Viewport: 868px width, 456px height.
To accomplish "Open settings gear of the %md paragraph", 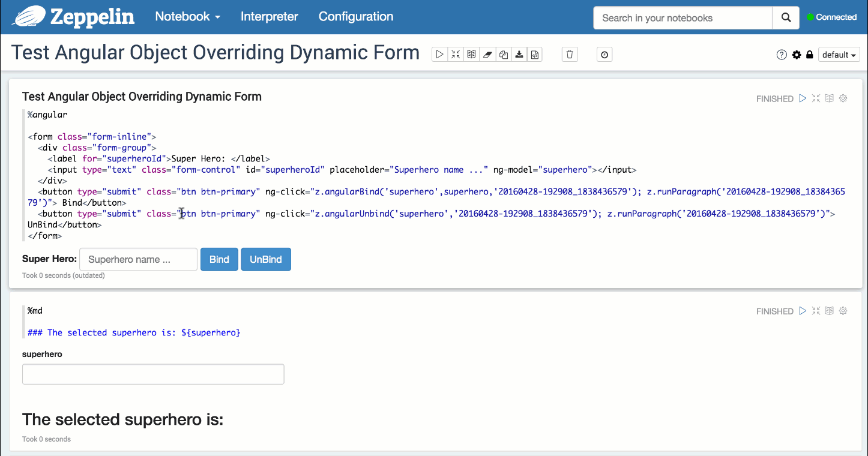I will 843,311.
